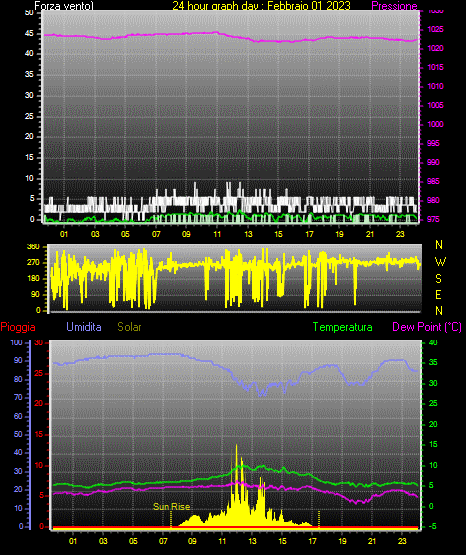Click hour 23 under the wind graph
The width and height of the screenshot is (466, 555).
[400, 234]
